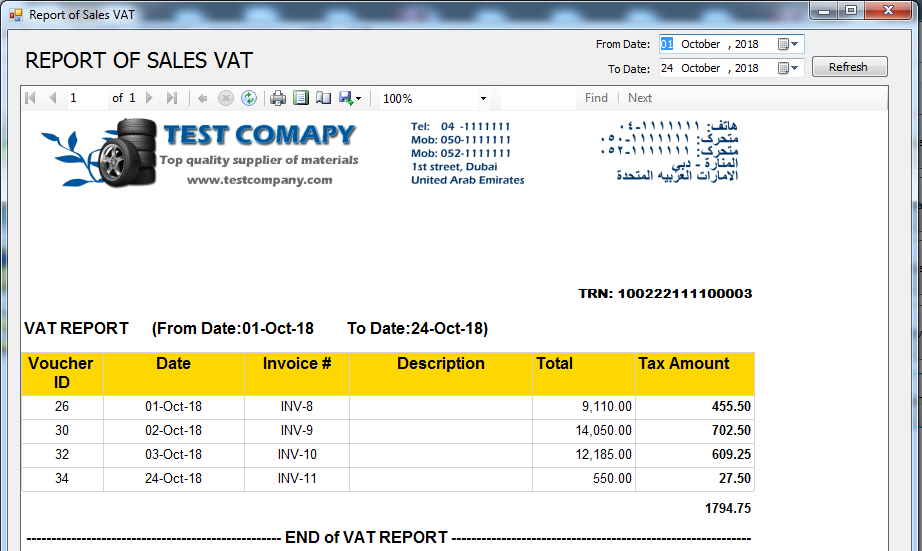The width and height of the screenshot is (922, 551).
Task: Open the page setup icon
Action: (x=323, y=98)
